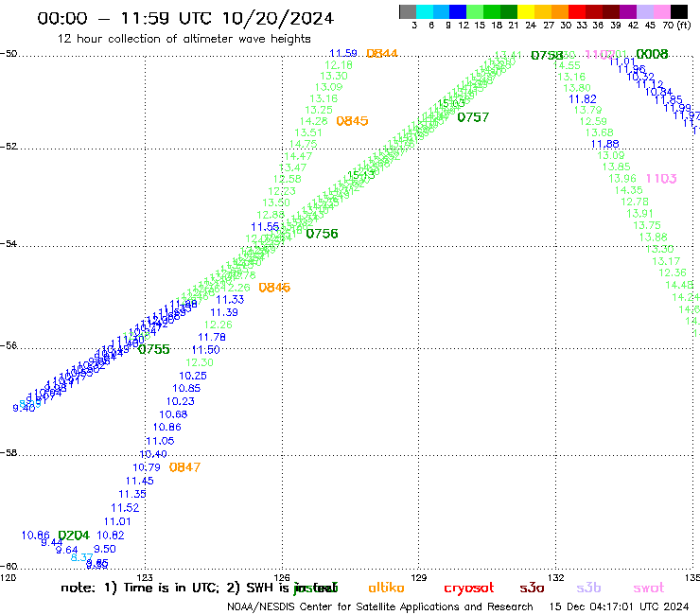The height and width of the screenshot is (615, 700).
Task: Click the wave height value 10.79
Action: pos(147,467)
